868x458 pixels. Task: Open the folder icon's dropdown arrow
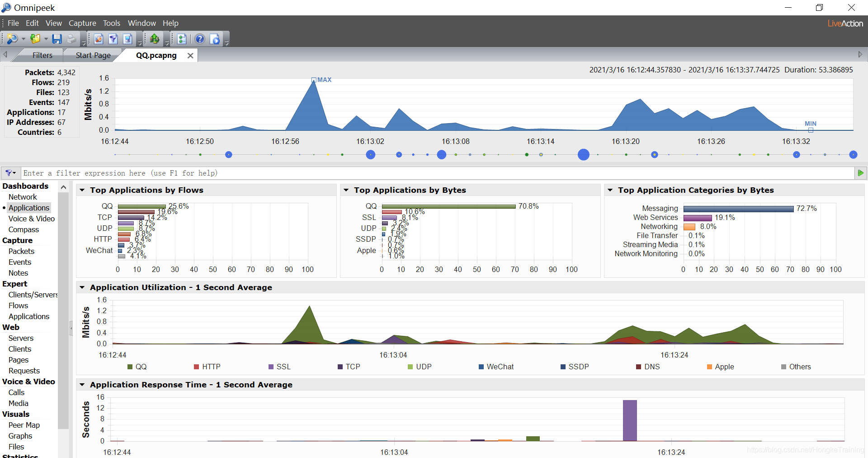(x=46, y=39)
